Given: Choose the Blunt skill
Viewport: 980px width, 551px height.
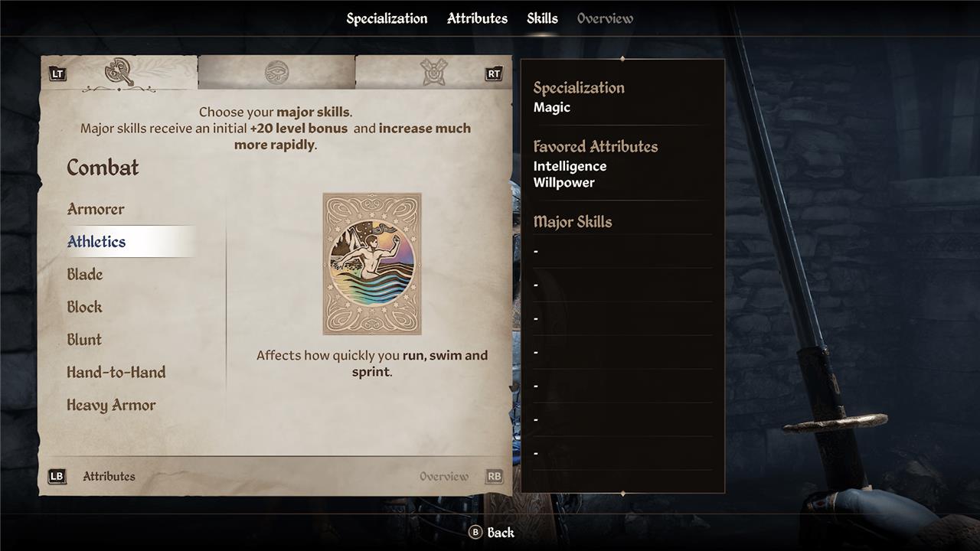Looking at the screenshot, I should (x=84, y=340).
